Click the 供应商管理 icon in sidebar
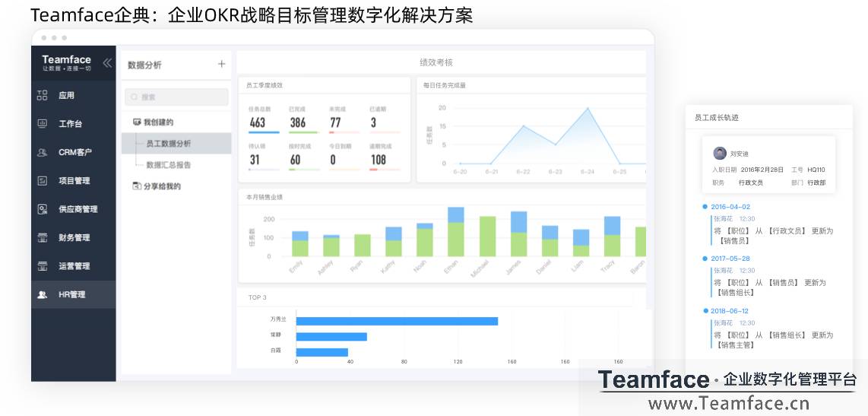 [x=42, y=209]
